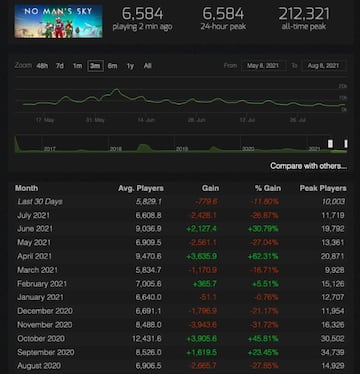Select the February 2021 row label
Image resolution: width=360 pixels, height=374 pixels.
click(42, 284)
